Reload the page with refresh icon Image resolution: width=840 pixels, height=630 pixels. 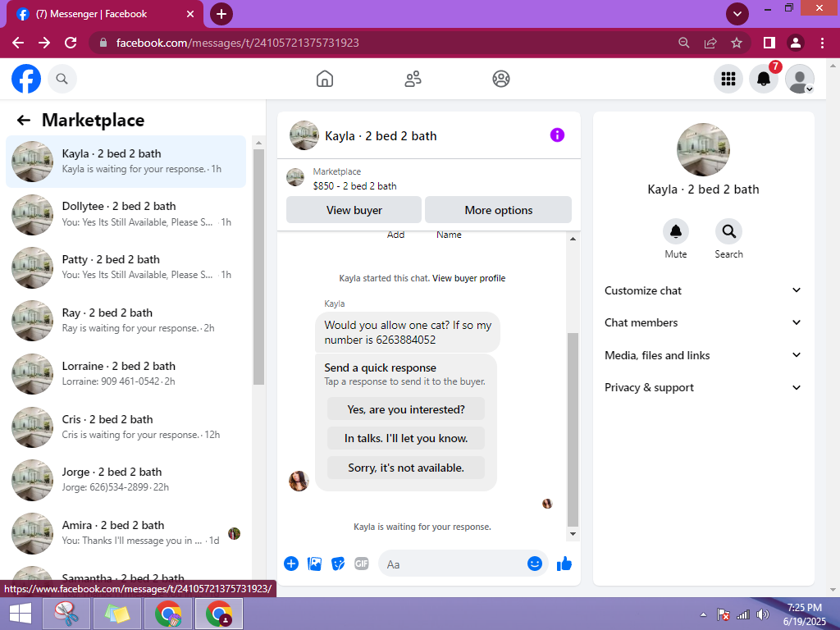click(x=71, y=43)
